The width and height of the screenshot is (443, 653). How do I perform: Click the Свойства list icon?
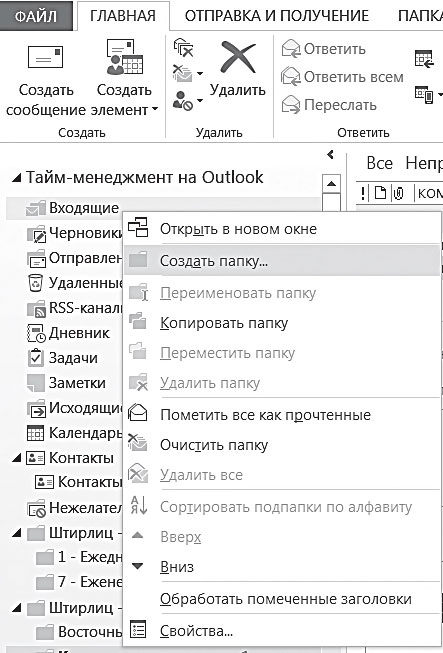[138, 629]
